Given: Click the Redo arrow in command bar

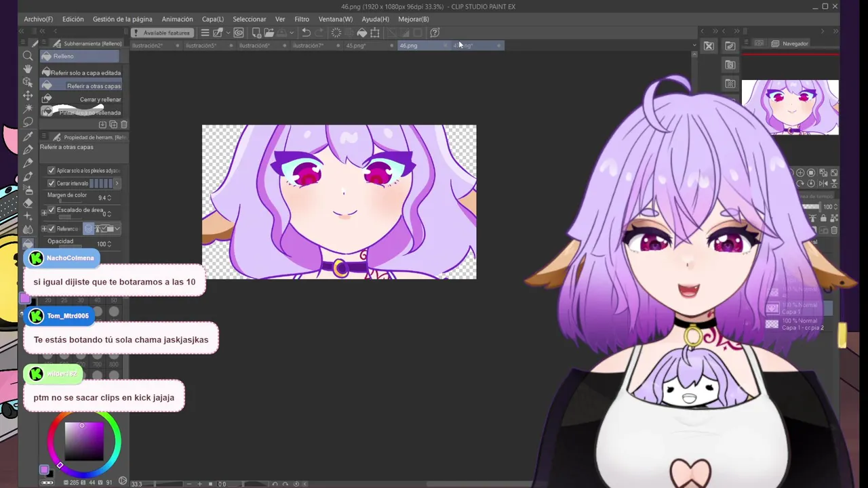Looking at the screenshot, I should [319, 33].
